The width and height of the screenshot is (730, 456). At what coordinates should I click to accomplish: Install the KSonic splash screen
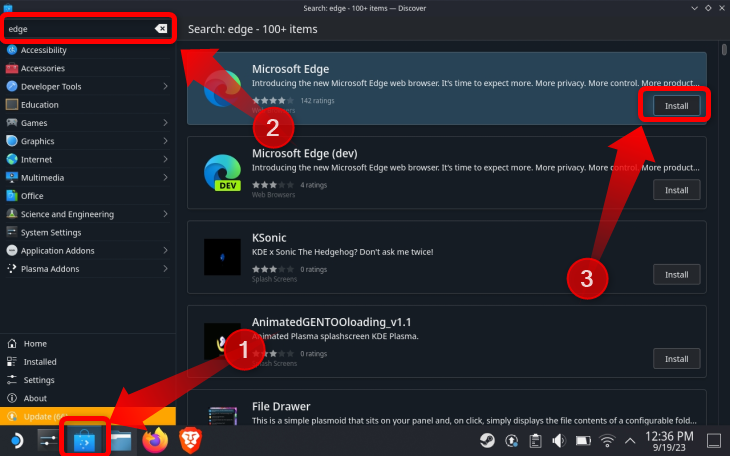[676, 274]
